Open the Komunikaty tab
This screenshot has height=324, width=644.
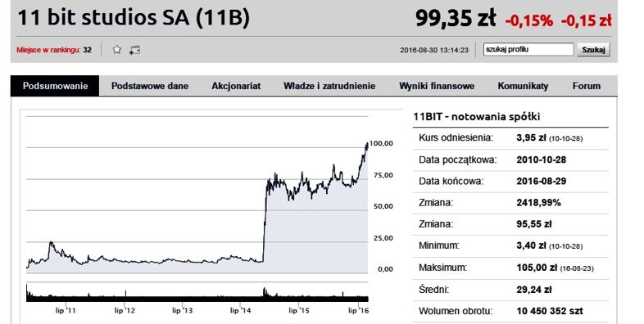[523, 86]
